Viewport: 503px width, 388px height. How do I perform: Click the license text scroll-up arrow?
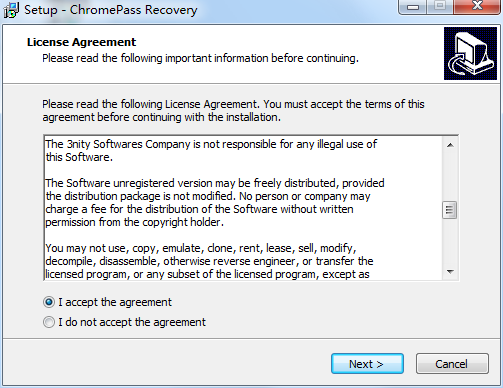(x=450, y=145)
